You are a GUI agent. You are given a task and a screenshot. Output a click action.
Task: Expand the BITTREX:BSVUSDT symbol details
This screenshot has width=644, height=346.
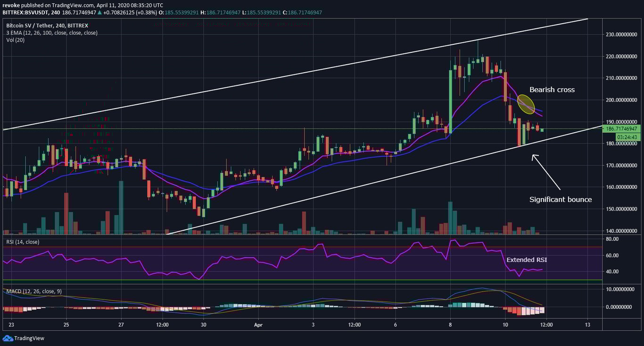coord(25,12)
